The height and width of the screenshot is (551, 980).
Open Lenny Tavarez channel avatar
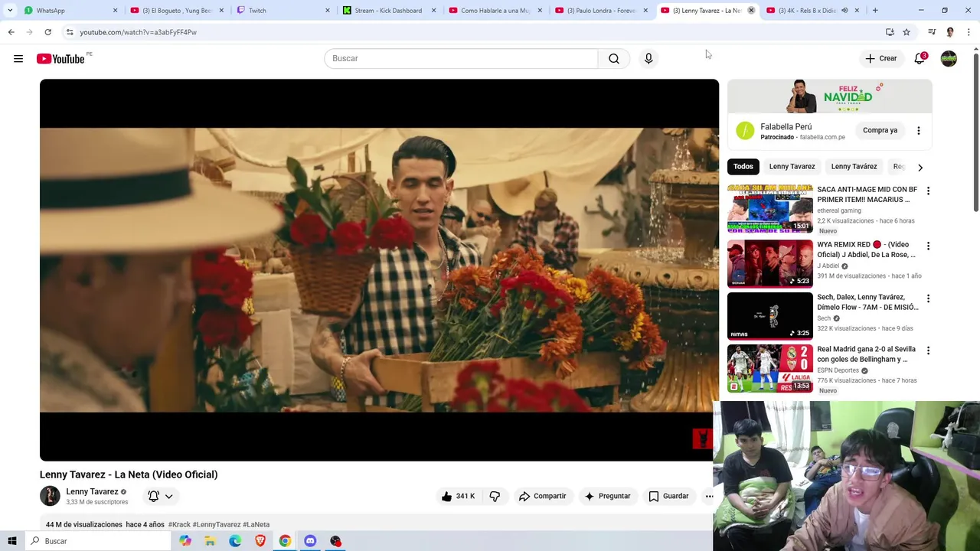50,496
